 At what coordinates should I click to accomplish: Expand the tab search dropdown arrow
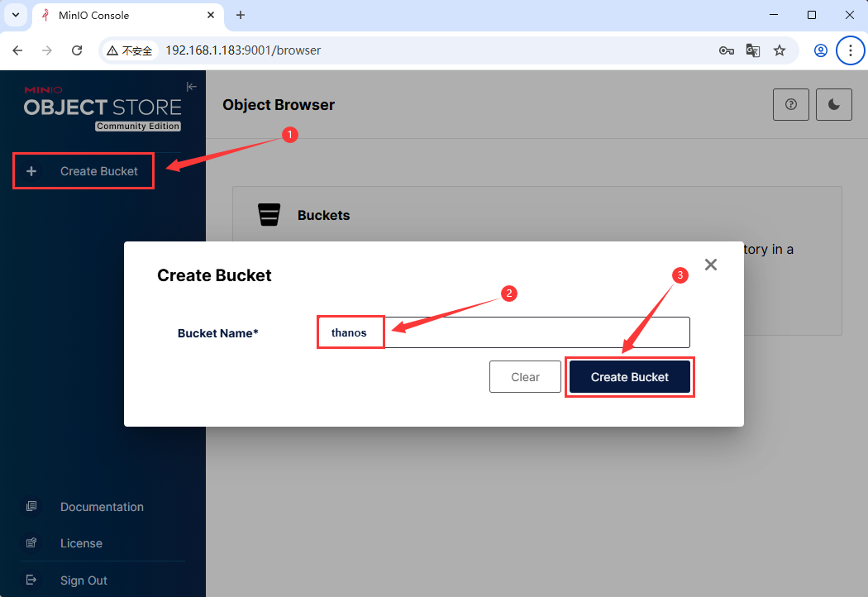[x=15, y=15]
